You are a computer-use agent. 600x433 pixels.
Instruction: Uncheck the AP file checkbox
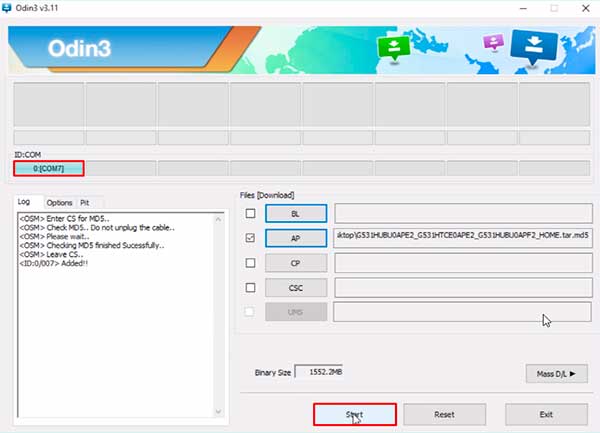[x=250, y=238]
